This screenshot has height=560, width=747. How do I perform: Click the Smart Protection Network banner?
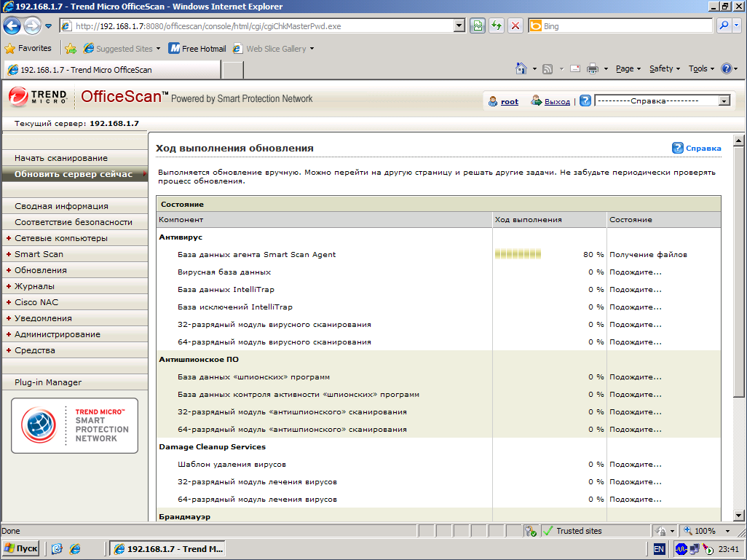pyautogui.click(x=75, y=425)
